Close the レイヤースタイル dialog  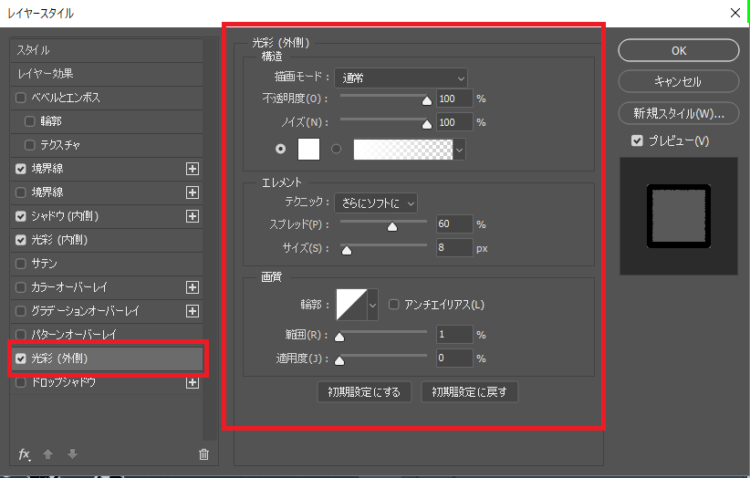(x=735, y=13)
